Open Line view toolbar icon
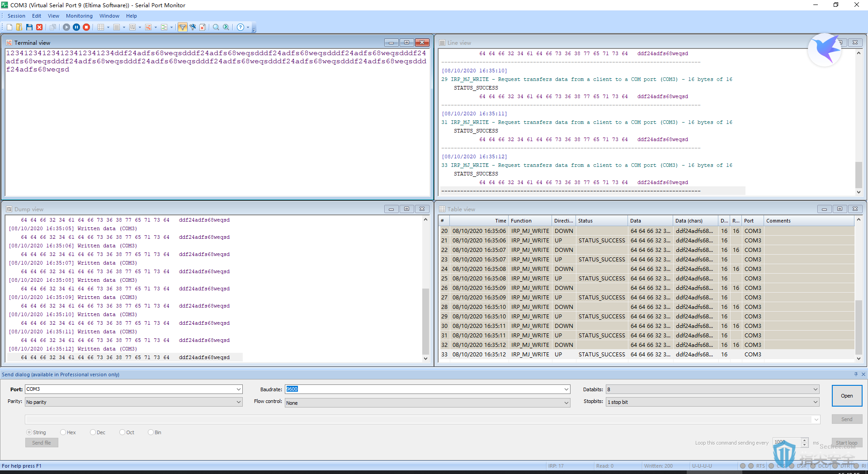The height and width of the screenshot is (474, 868). [x=117, y=27]
